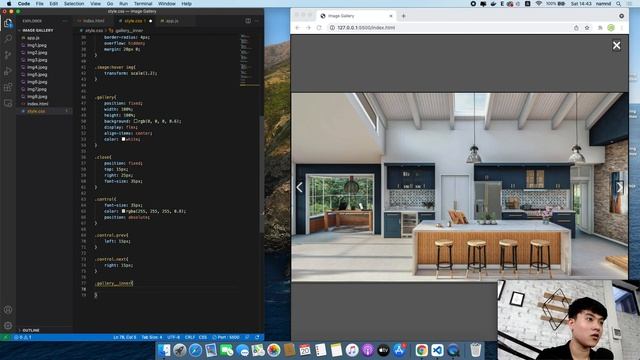Switch to the index.html editor tab
The width and height of the screenshot is (640, 360).
coord(93,21)
